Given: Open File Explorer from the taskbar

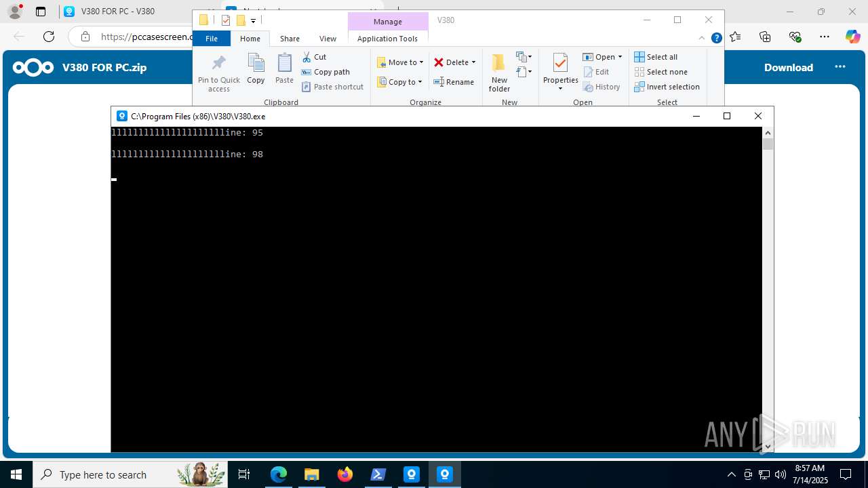Looking at the screenshot, I should [x=312, y=474].
